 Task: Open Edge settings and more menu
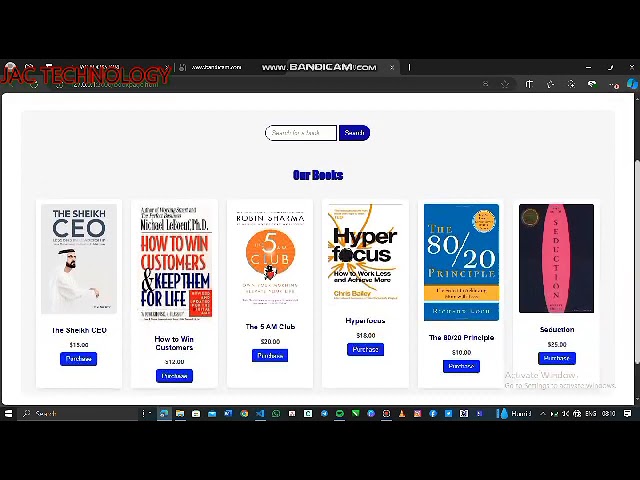[613, 84]
